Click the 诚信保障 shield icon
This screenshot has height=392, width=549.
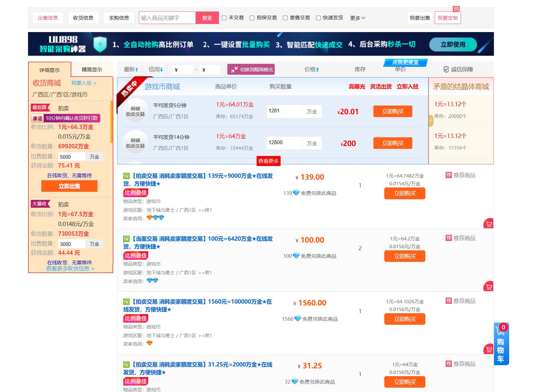[x=446, y=69]
